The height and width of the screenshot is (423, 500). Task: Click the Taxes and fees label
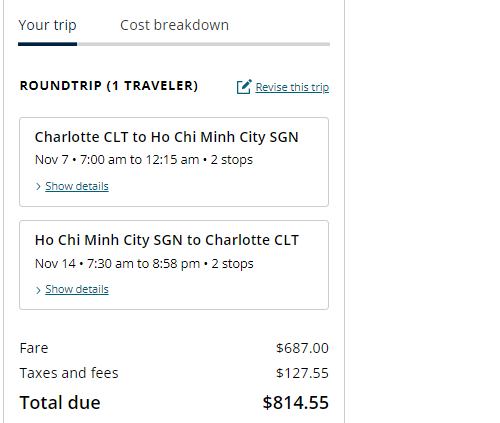tap(69, 373)
